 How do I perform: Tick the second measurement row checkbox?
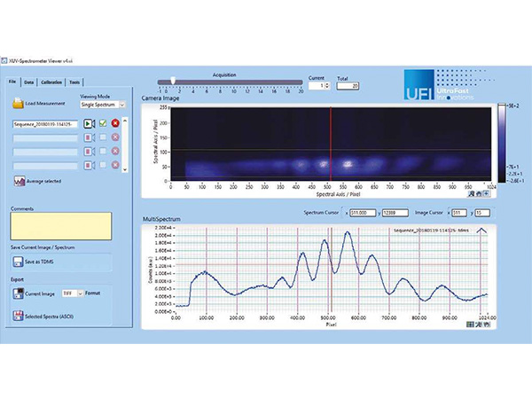tap(103, 138)
